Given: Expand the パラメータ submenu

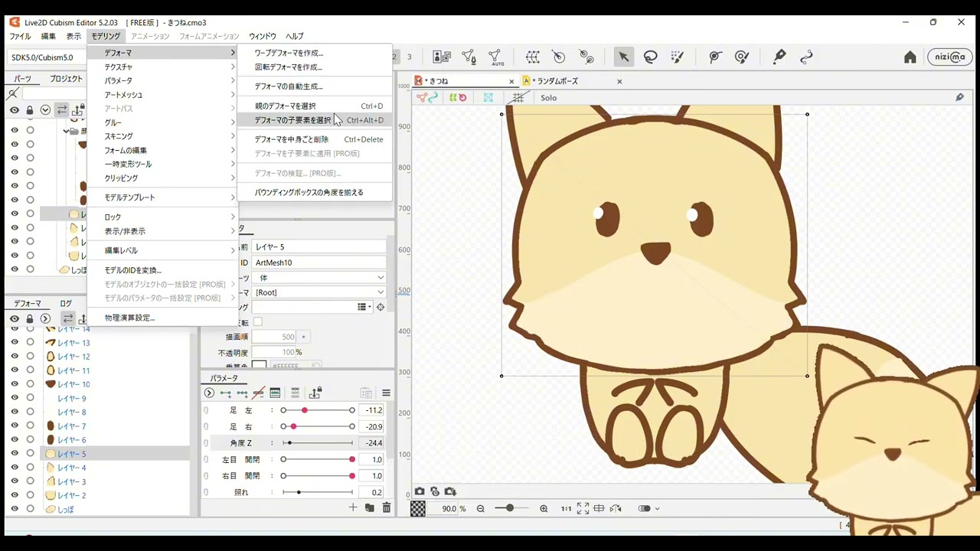Looking at the screenshot, I should (162, 81).
